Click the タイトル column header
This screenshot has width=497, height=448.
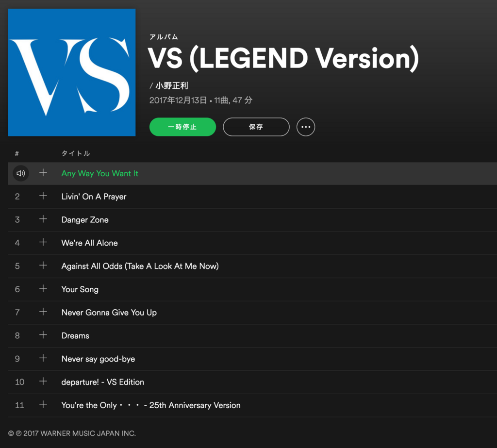tap(75, 153)
